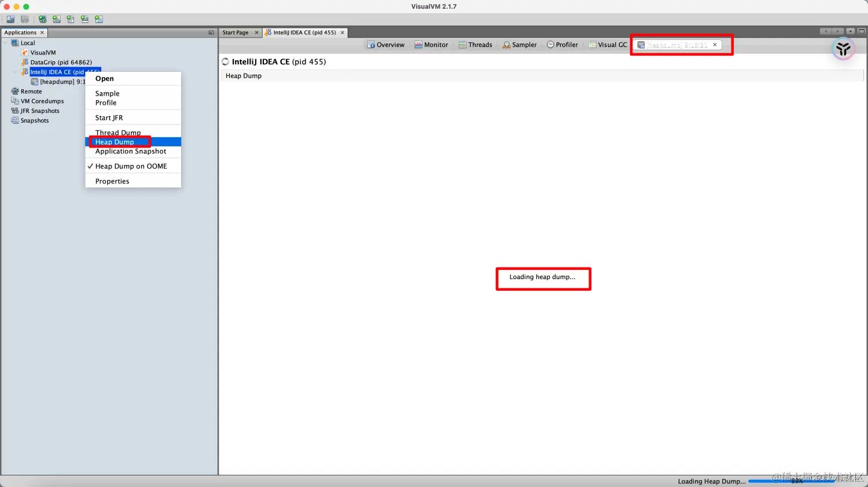Switch to the Threads subtab

pos(476,45)
